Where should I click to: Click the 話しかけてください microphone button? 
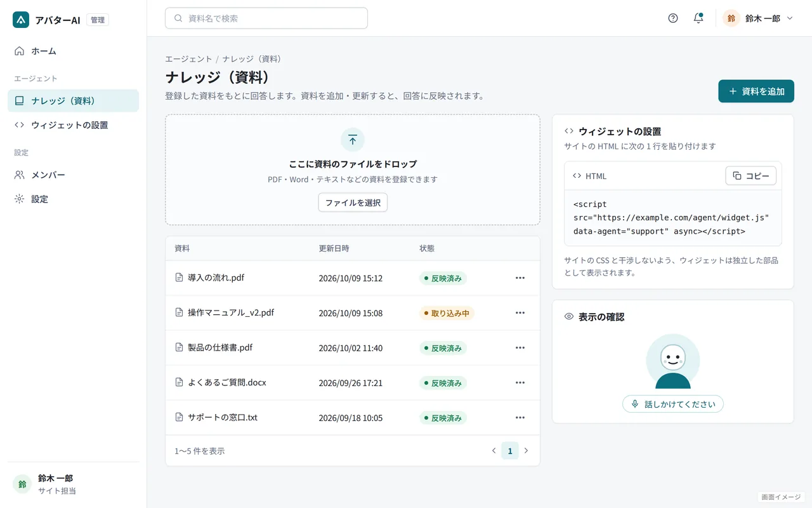[x=673, y=404]
